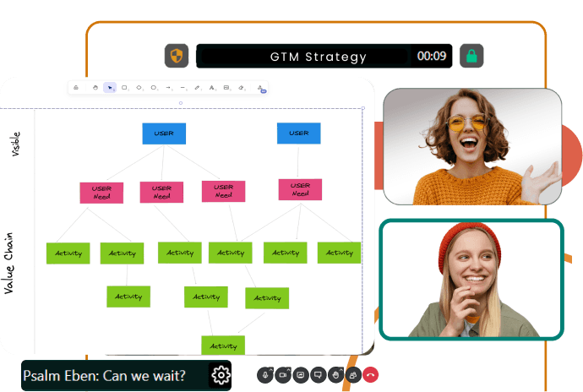This screenshot has height=392, width=583.
Task: Select the woman in red beanie video tile
Action: coord(471,280)
